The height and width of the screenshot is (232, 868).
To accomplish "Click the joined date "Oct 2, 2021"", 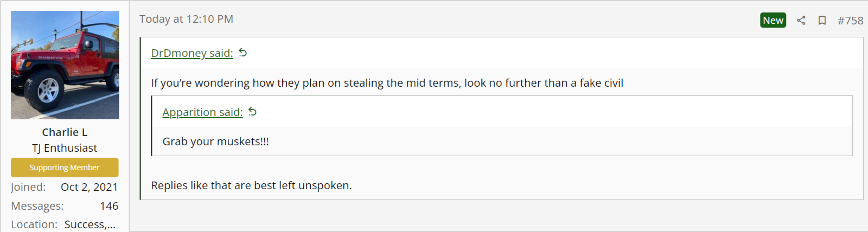I will [89, 187].
